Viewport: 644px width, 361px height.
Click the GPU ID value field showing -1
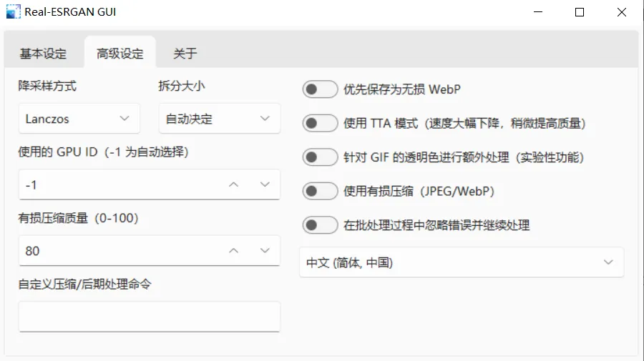[x=119, y=184]
